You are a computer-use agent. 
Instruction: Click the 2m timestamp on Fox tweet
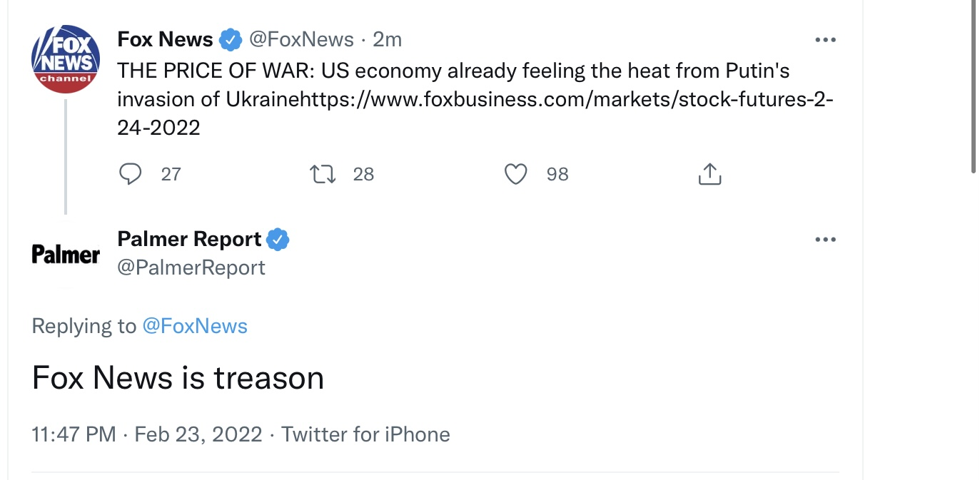click(388, 39)
